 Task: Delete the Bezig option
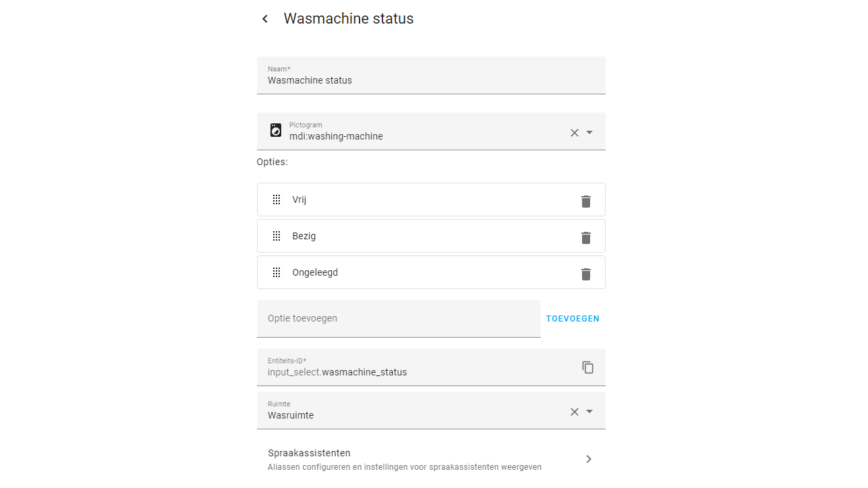(x=586, y=237)
